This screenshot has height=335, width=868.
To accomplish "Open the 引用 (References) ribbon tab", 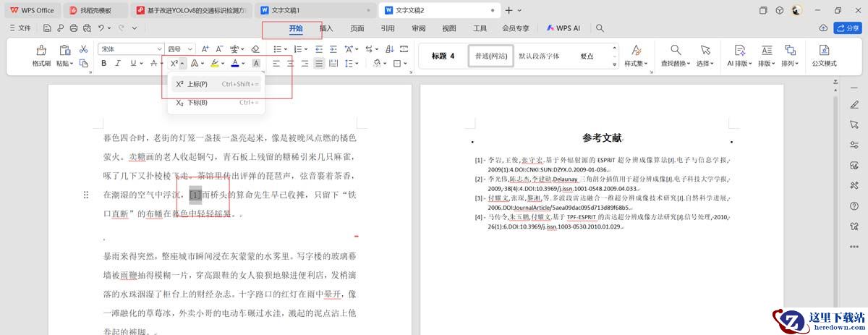I will point(388,28).
